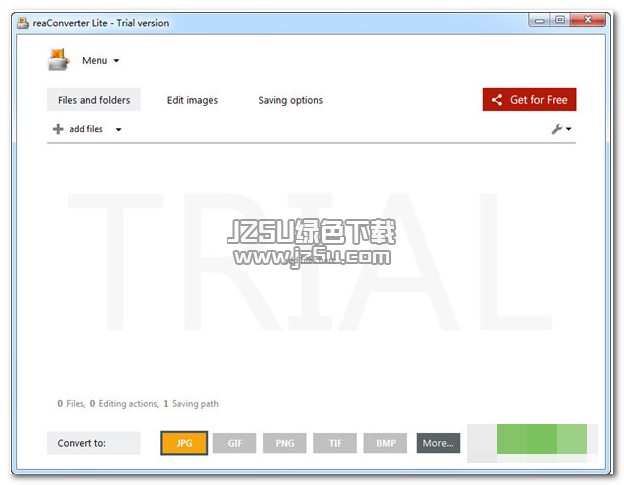Screen dimensions: 624x485
Task: Open the wrench settings icon
Action: coord(557,129)
